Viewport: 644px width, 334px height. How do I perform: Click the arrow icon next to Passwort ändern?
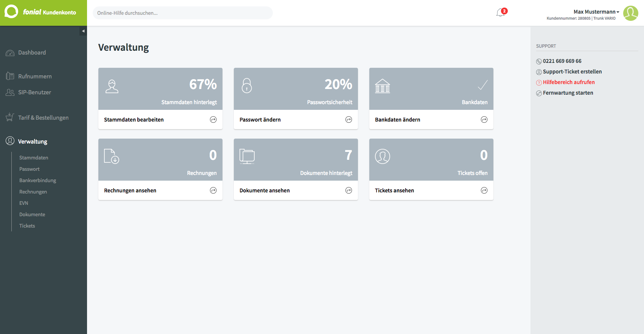[x=349, y=120]
